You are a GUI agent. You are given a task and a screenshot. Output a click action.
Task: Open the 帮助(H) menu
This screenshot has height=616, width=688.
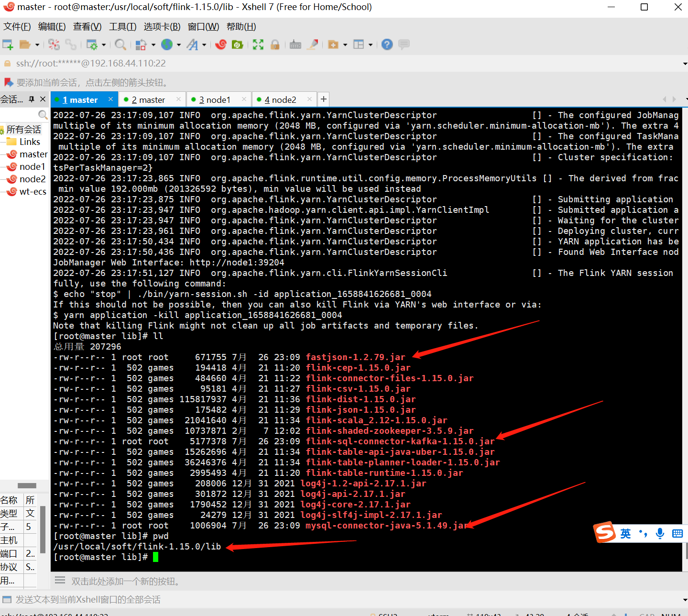[241, 27]
